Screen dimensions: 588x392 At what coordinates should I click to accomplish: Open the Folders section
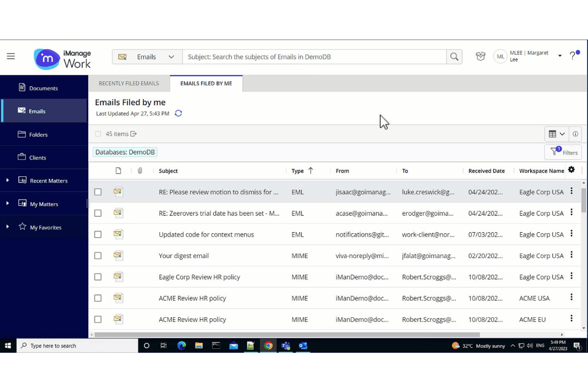(39, 135)
